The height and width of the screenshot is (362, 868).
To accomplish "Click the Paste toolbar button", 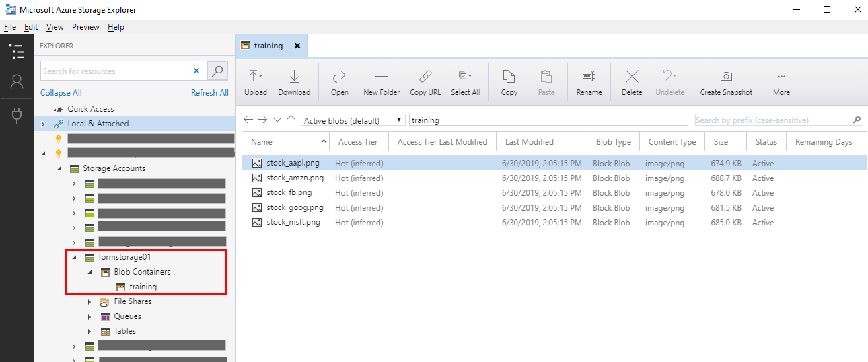I will click(x=546, y=83).
